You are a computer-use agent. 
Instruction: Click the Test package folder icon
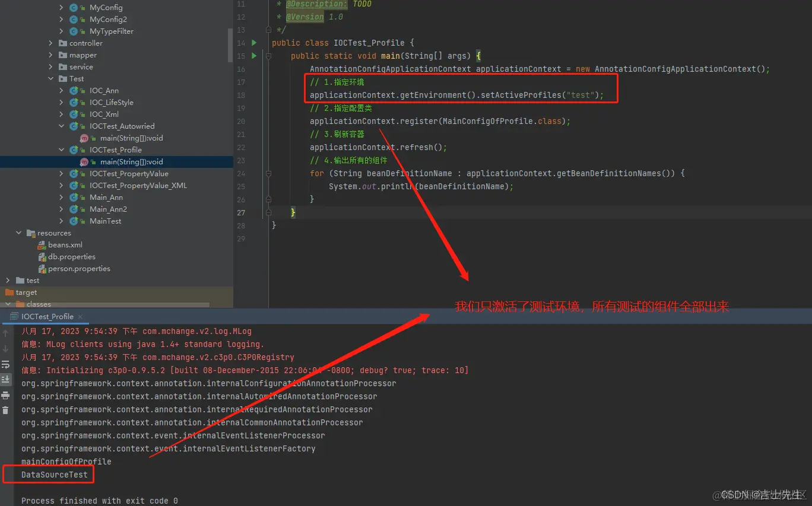click(64, 79)
